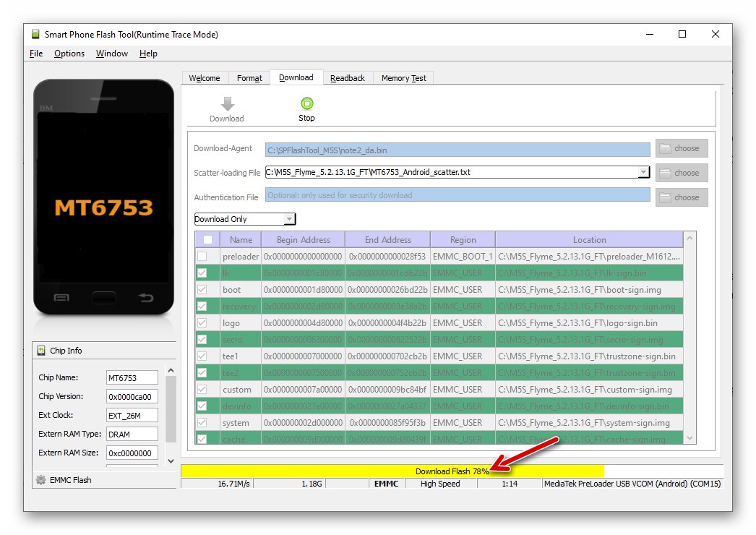Switch to the Memory Test tab
The width and height of the screenshot is (756, 535).
(403, 77)
